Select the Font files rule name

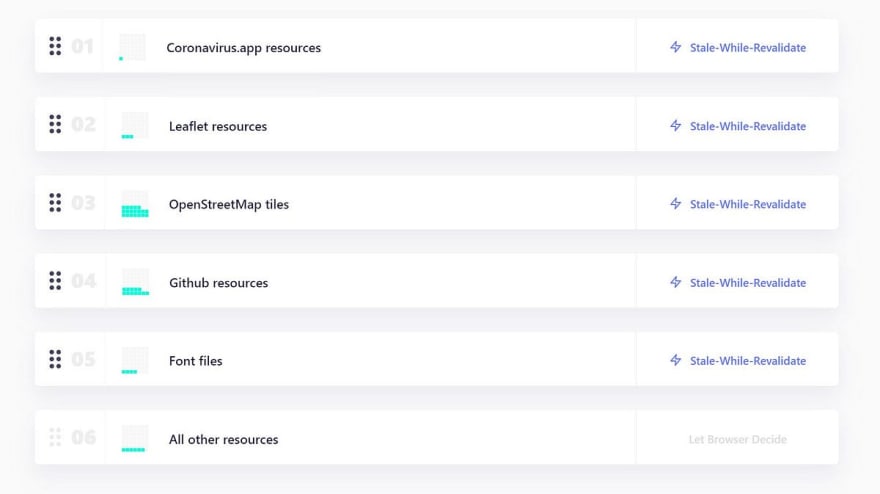[x=195, y=361]
